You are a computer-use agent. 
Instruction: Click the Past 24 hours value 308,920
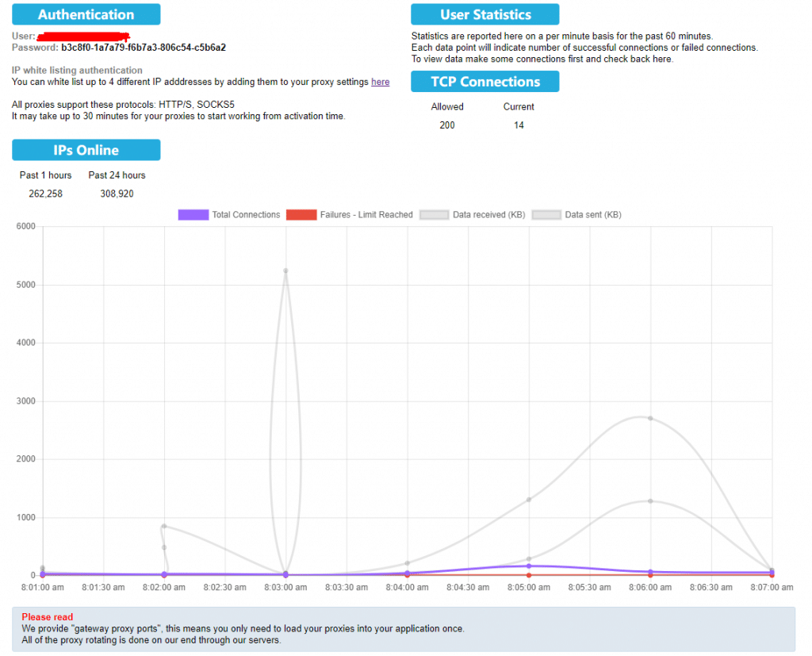[117, 194]
